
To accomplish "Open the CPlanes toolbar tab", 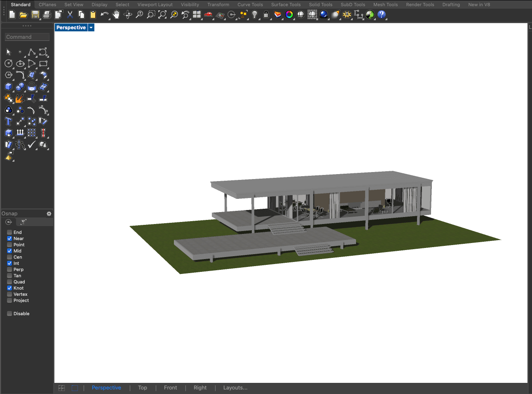I will pyautogui.click(x=47, y=5).
